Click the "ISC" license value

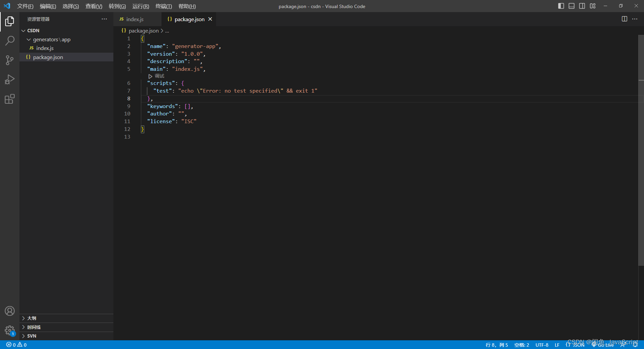tap(189, 121)
